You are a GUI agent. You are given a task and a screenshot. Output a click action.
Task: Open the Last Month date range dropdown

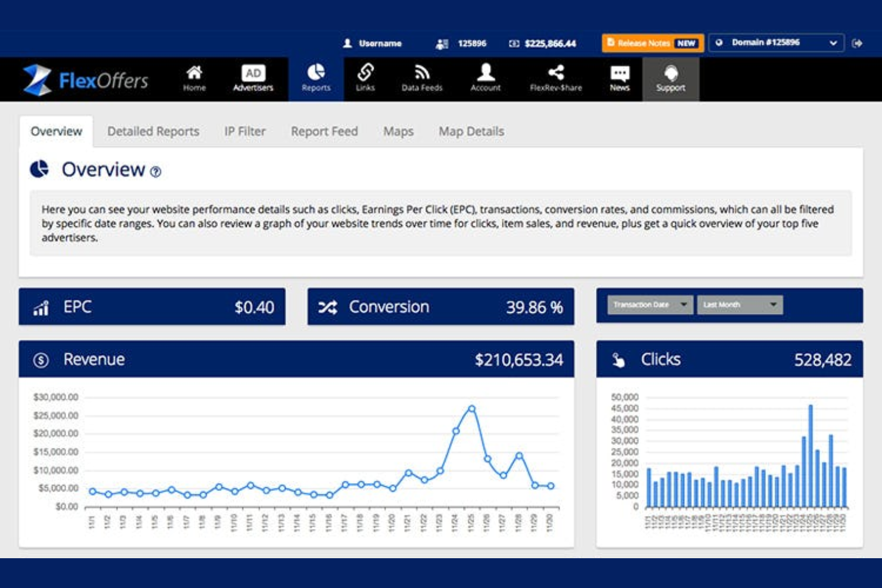pyautogui.click(x=740, y=304)
